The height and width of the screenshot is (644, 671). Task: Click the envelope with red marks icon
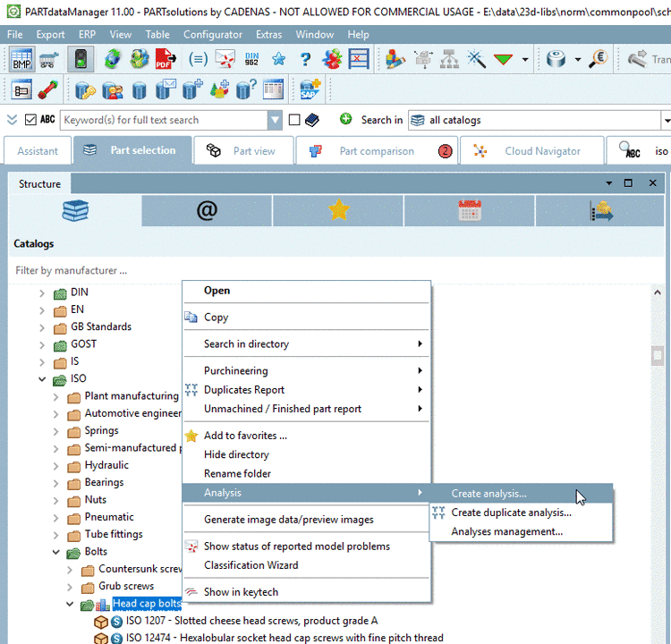[225, 59]
